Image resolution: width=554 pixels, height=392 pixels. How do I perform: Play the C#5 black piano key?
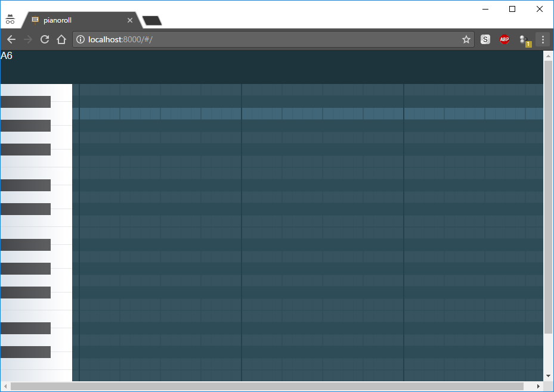click(26, 352)
